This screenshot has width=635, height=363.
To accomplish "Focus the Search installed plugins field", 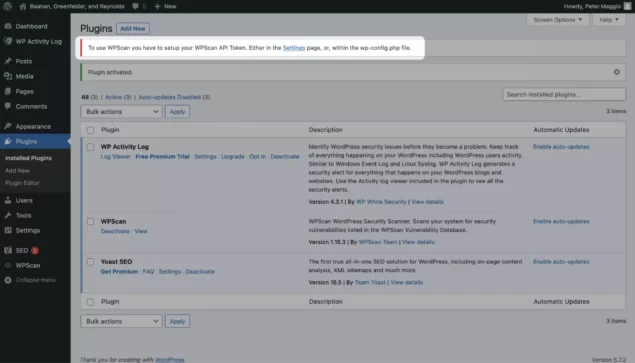I will 564,94.
